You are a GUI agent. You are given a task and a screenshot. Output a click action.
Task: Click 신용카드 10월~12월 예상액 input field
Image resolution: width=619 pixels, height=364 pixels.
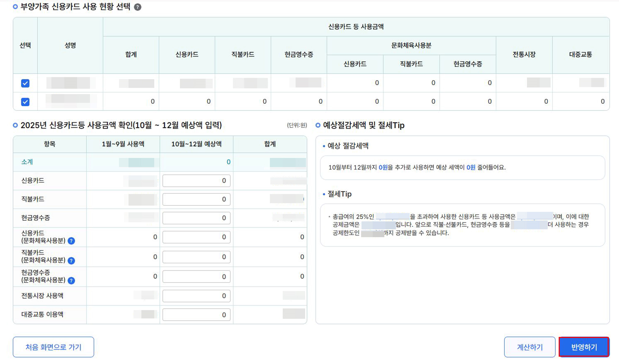tap(196, 181)
